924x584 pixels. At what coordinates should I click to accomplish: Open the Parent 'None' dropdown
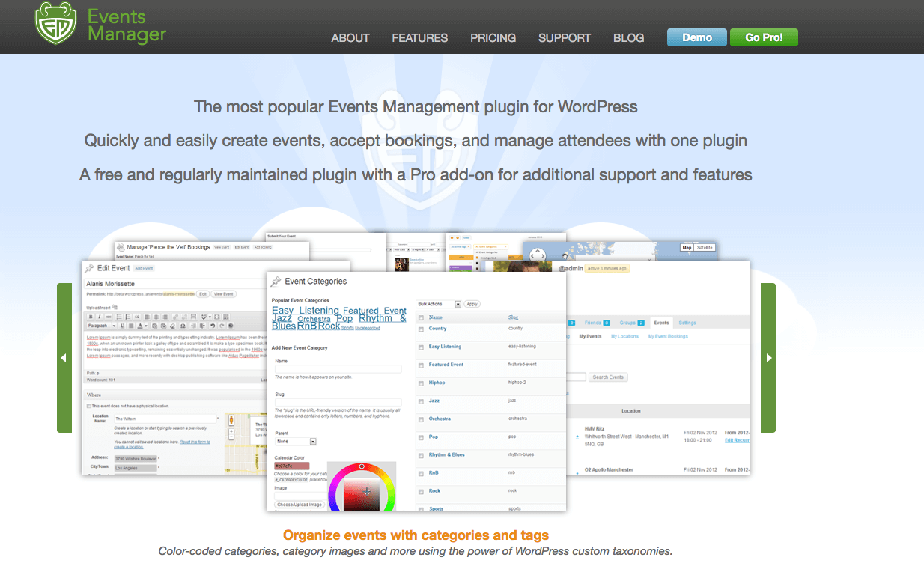click(x=296, y=442)
